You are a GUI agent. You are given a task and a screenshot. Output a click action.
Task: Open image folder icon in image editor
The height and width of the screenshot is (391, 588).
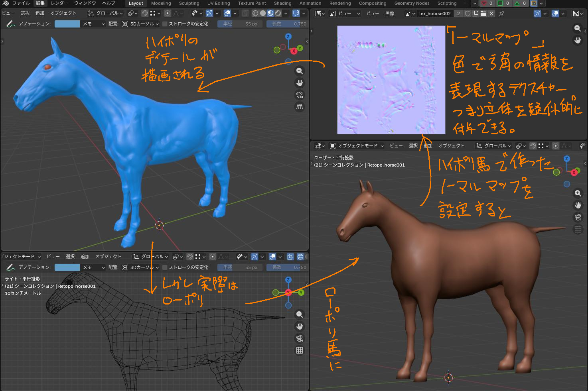(x=483, y=14)
